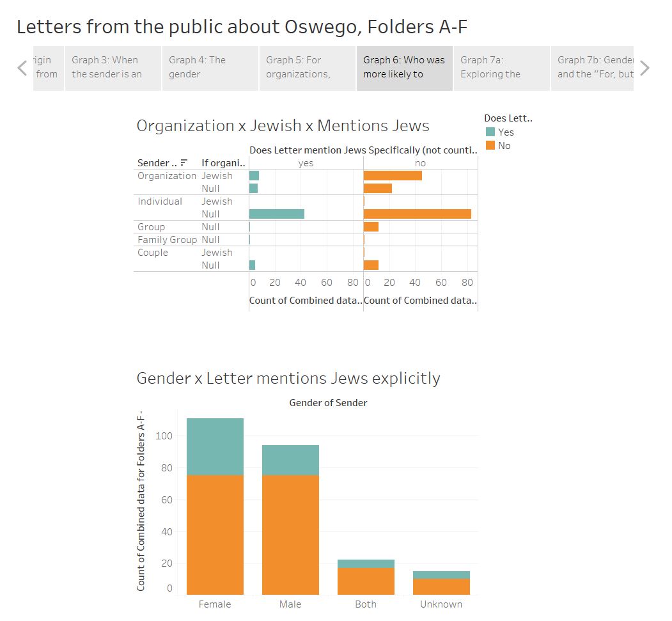Open the Graph 3 story tab
This screenshot has height=621, width=672.
(x=113, y=68)
